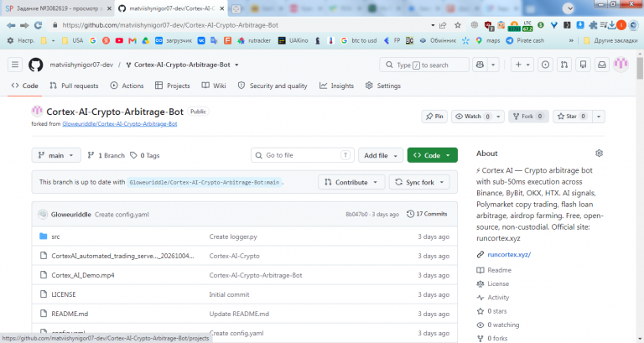The width and height of the screenshot is (644, 343).
Task: Open the user avatar menu in header
Action: pos(621,64)
